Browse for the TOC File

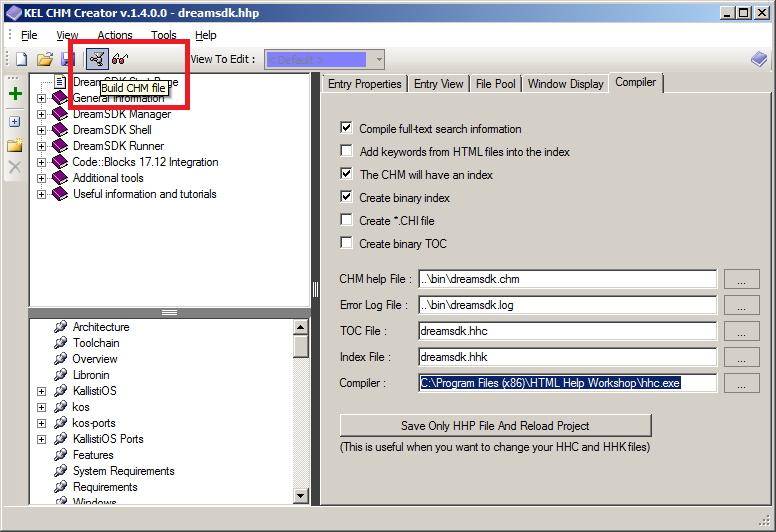pos(741,331)
